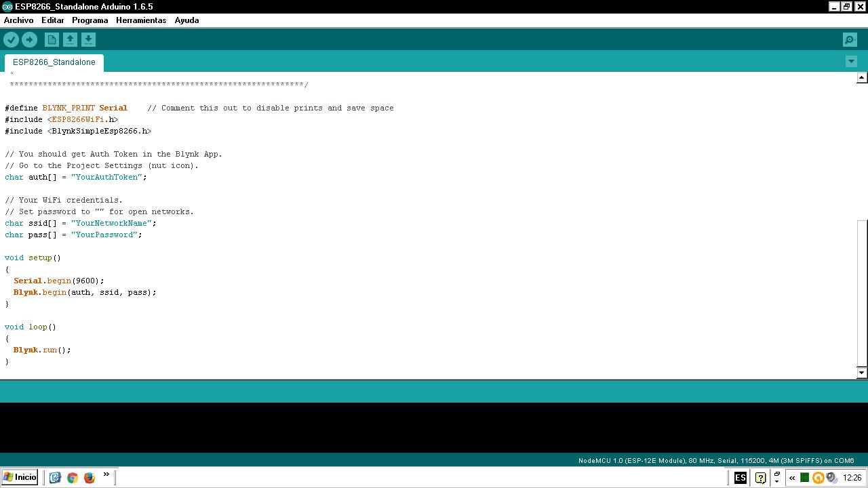The height and width of the screenshot is (488, 868).
Task: Click on ESP8266WiFi.h include text
Action: pos(83,119)
